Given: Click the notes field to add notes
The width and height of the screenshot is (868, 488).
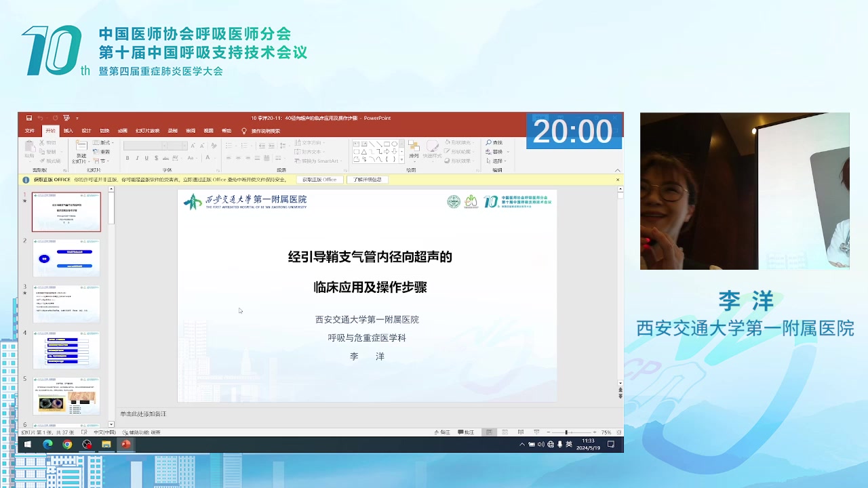Looking at the screenshot, I should 366,414.
